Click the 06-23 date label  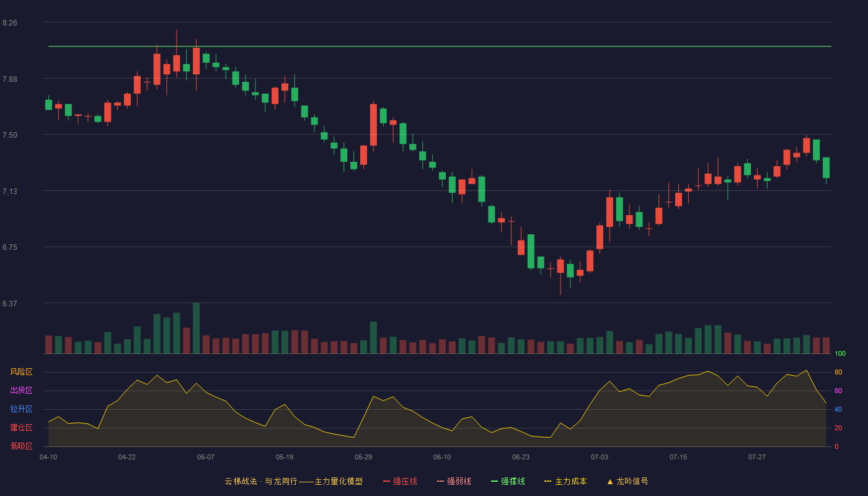521,457
